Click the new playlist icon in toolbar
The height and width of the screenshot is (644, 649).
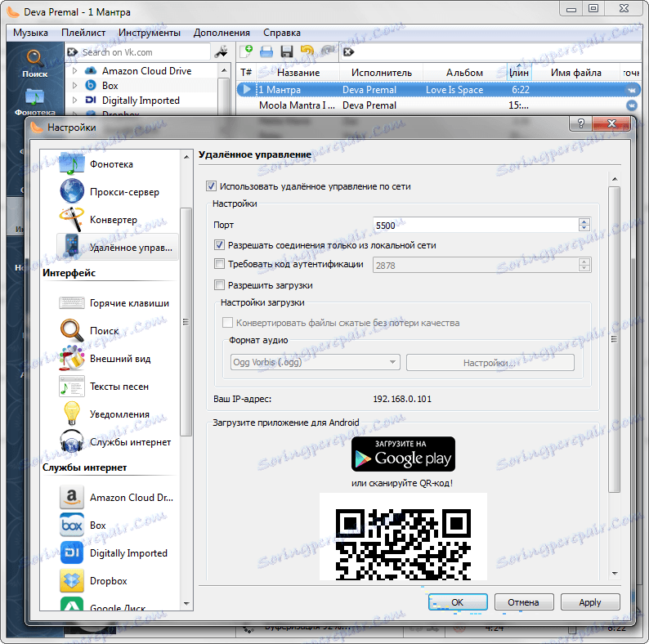point(246,51)
